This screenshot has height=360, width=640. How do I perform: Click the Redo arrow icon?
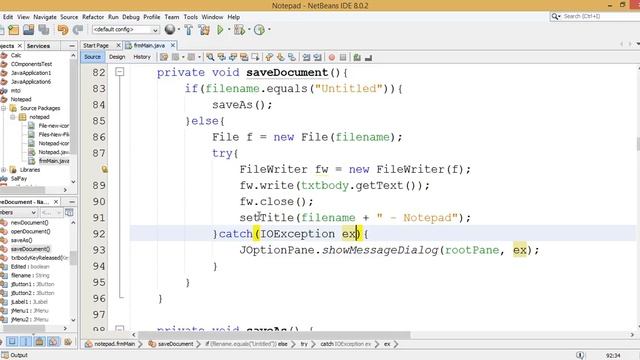coord(78,30)
